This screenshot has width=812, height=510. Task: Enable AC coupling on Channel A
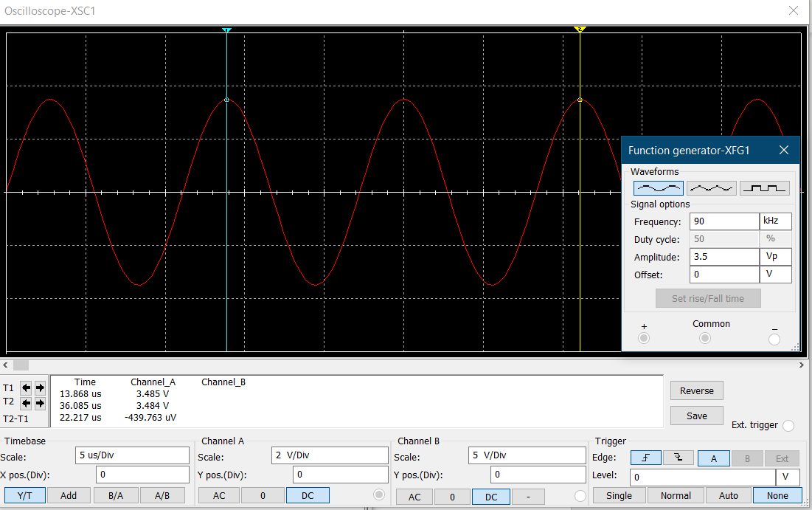[x=218, y=495]
